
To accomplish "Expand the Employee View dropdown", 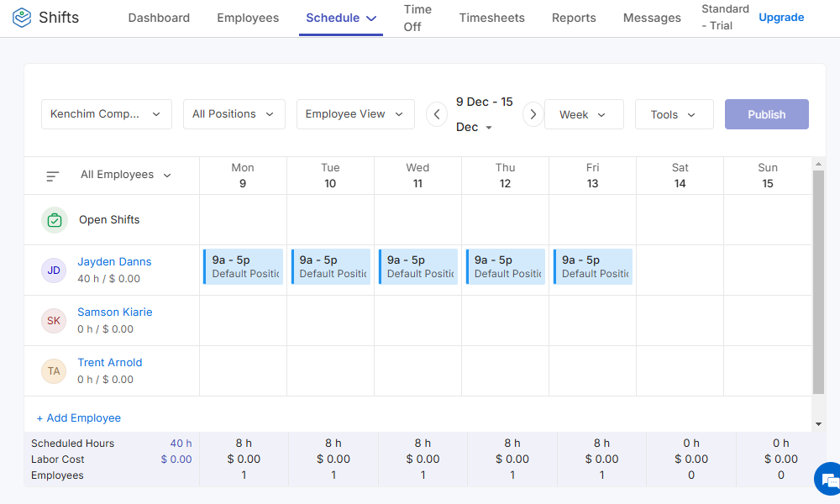I will 354,114.
